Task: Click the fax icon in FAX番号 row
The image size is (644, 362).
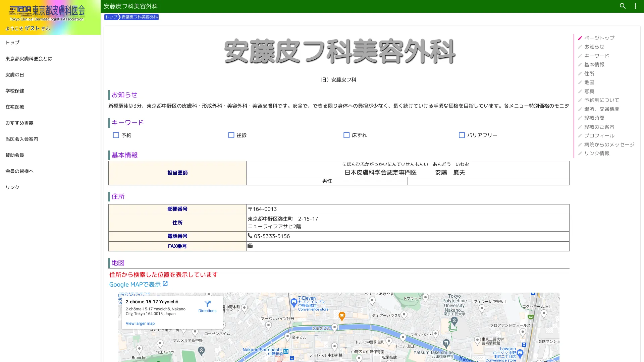Action: (250, 246)
